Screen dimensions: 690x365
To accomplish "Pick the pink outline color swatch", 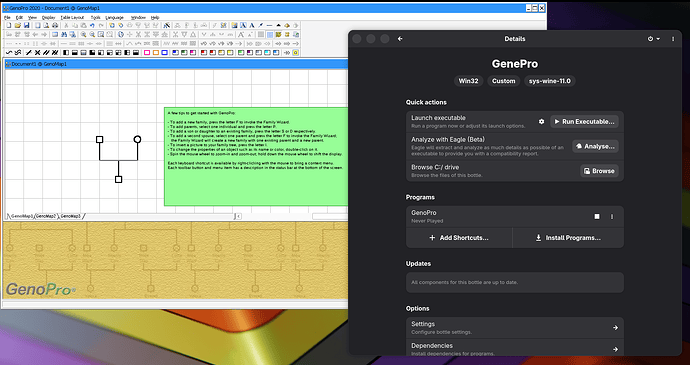I will click(x=147, y=52).
